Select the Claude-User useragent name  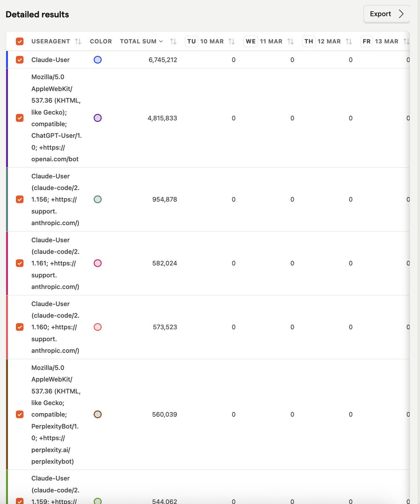(x=51, y=60)
